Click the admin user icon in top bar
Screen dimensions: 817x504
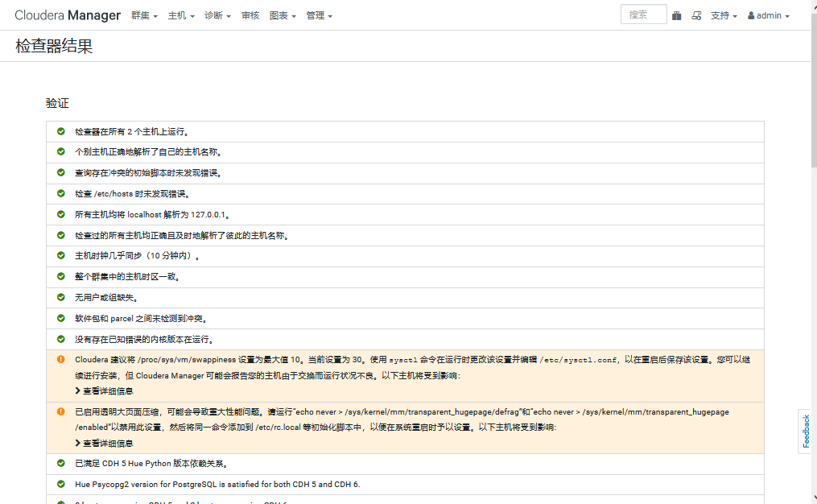(753, 15)
